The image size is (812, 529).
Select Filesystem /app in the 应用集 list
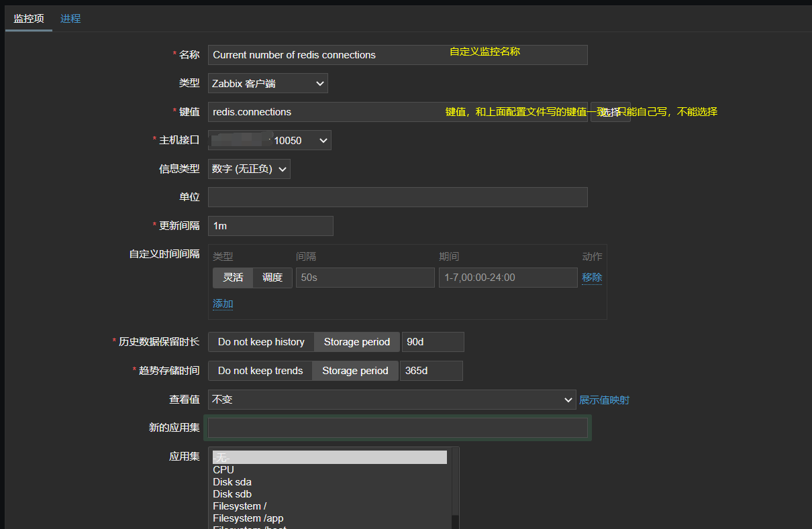coord(329,518)
